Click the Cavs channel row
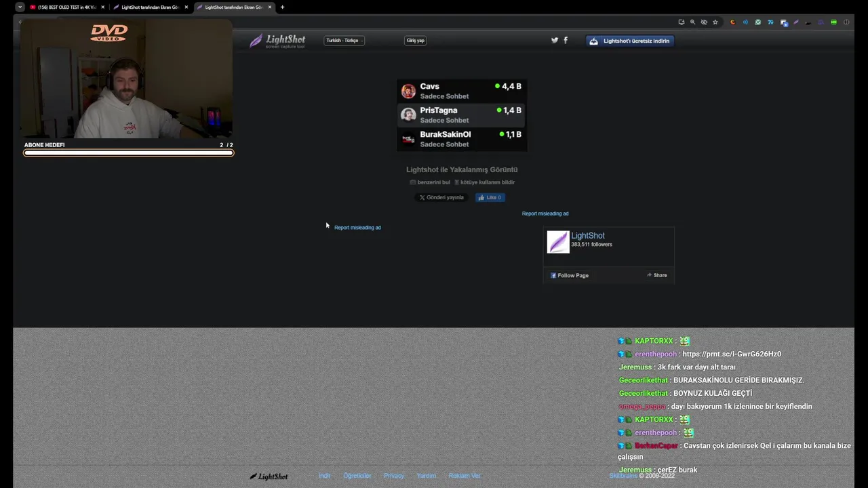The height and width of the screenshot is (488, 868). pos(462,91)
